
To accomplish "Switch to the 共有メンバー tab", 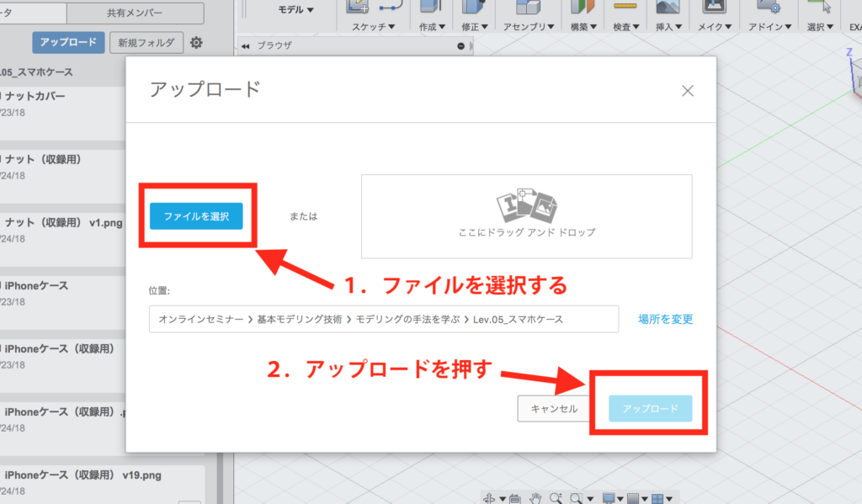I will [x=135, y=13].
